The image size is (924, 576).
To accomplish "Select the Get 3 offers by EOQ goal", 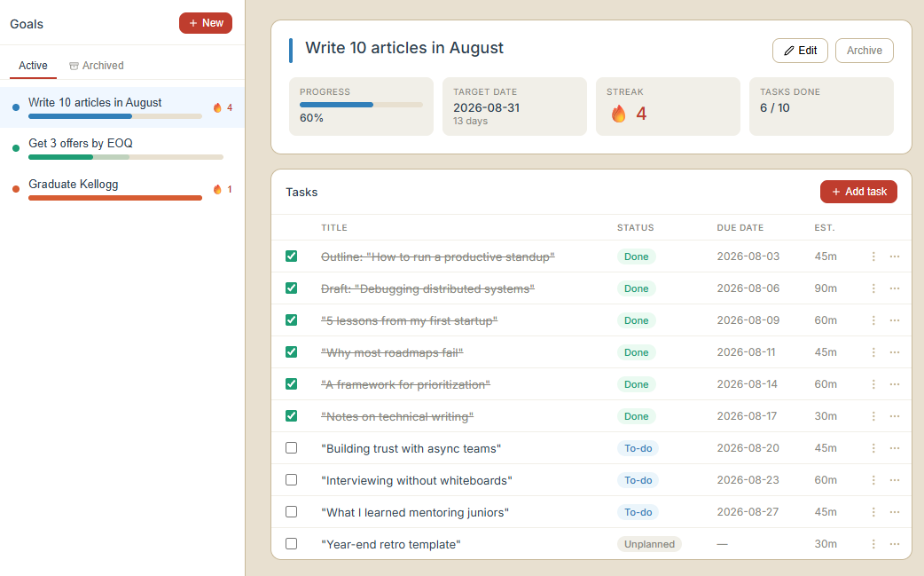I will tap(122, 148).
